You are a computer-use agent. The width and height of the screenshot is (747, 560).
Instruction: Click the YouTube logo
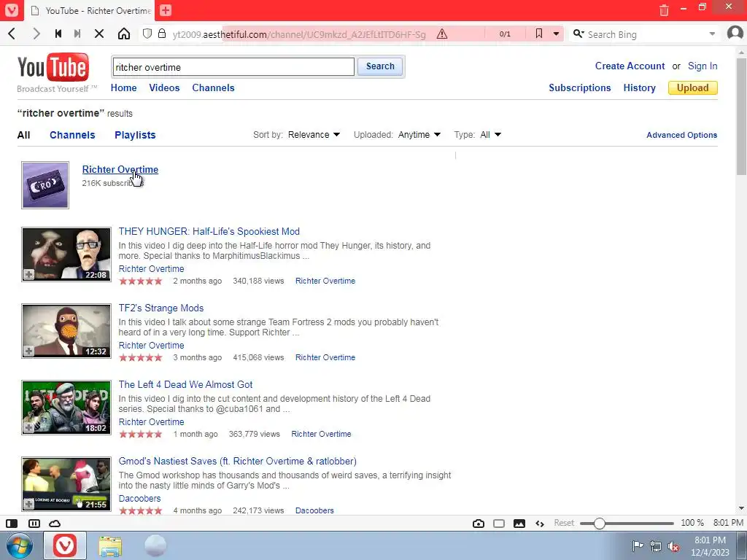53,68
